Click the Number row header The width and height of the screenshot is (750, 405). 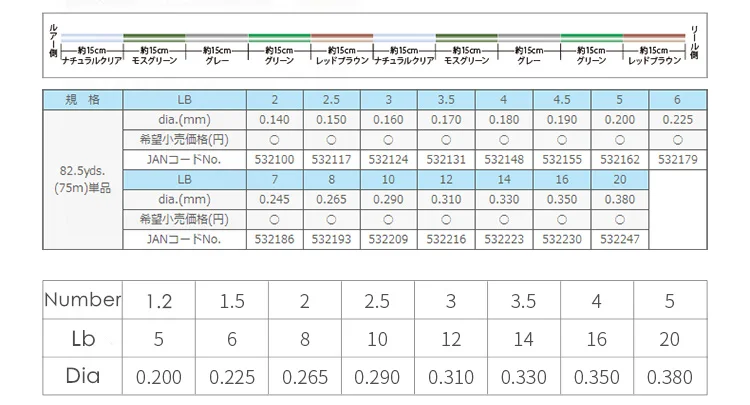click(83, 300)
